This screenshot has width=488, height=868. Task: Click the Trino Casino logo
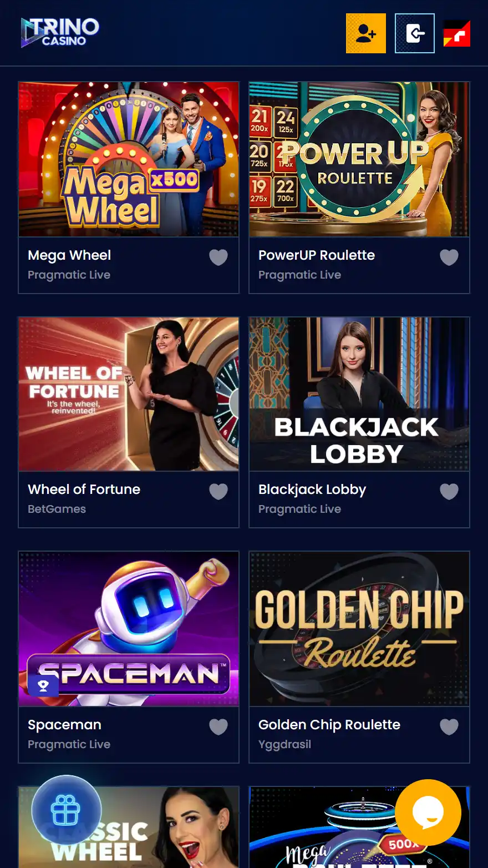point(60,32)
